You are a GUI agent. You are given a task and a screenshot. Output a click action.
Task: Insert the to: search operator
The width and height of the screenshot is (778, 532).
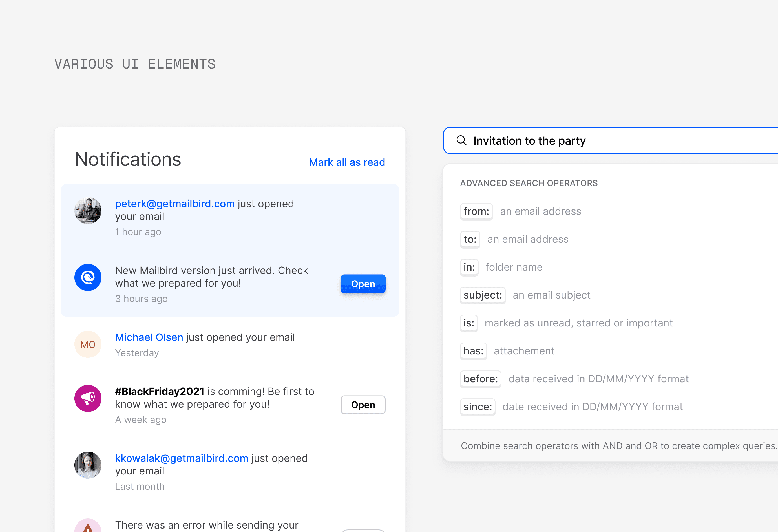[x=470, y=239]
